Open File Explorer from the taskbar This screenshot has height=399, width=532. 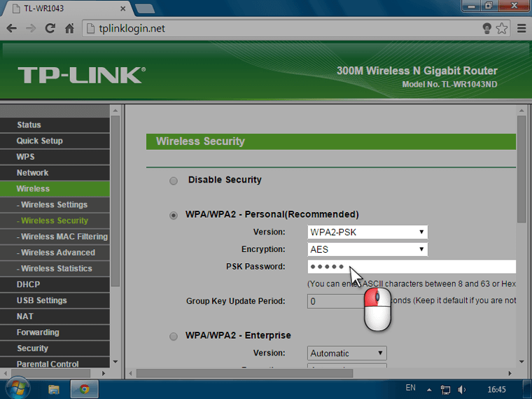54,388
